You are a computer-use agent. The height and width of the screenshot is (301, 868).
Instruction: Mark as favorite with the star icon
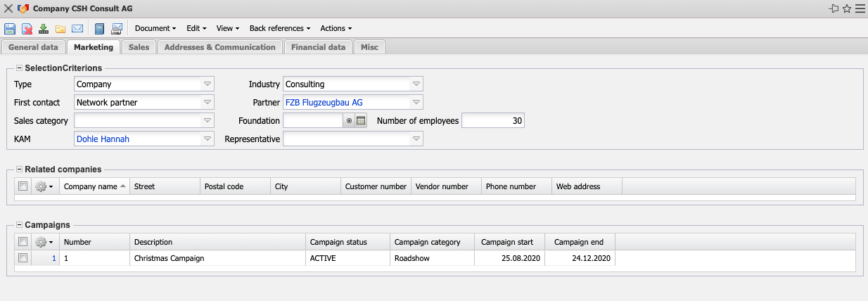click(x=847, y=8)
